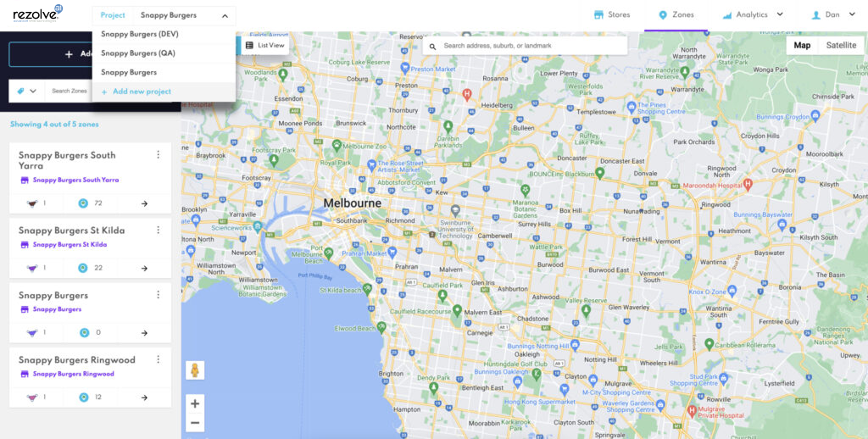
Task: Click the search magnifier icon on map
Action: 433,46
